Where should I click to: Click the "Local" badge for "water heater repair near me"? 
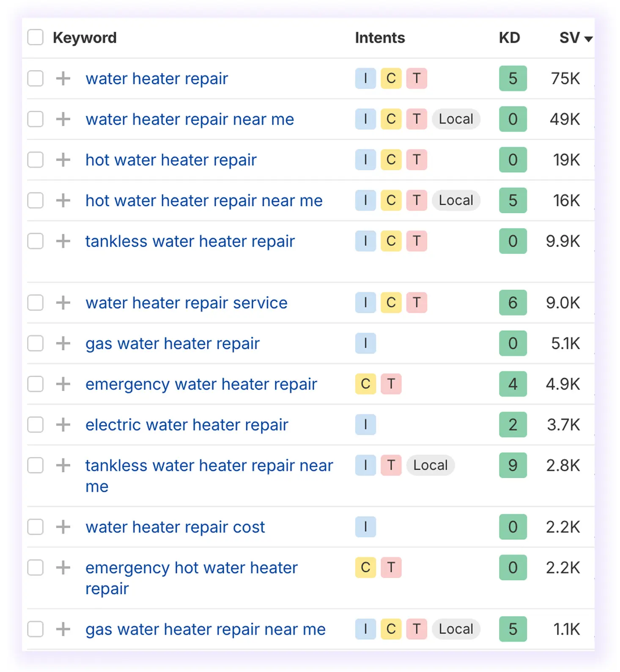click(x=456, y=119)
